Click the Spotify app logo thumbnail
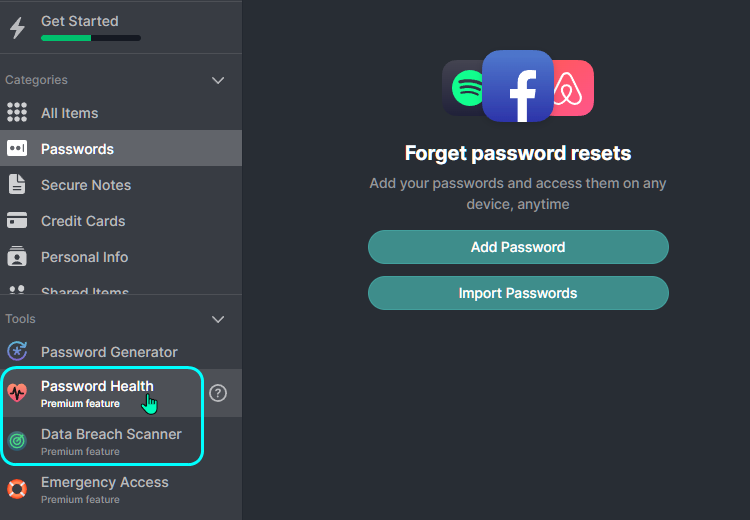Viewport: 750px width, 520px height. [x=463, y=88]
